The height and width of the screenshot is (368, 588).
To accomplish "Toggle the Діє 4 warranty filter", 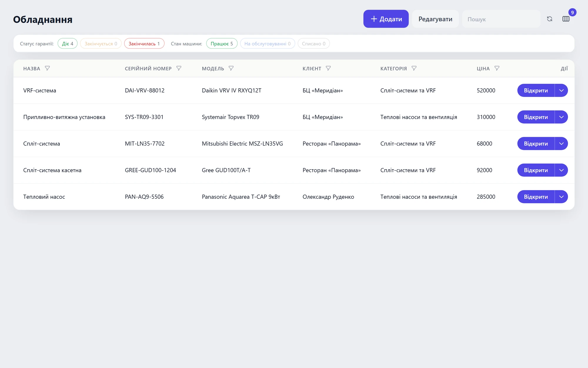I will pos(68,44).
